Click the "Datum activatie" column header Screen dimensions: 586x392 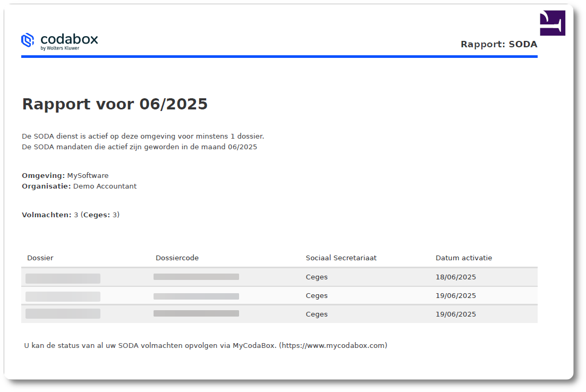464,258
